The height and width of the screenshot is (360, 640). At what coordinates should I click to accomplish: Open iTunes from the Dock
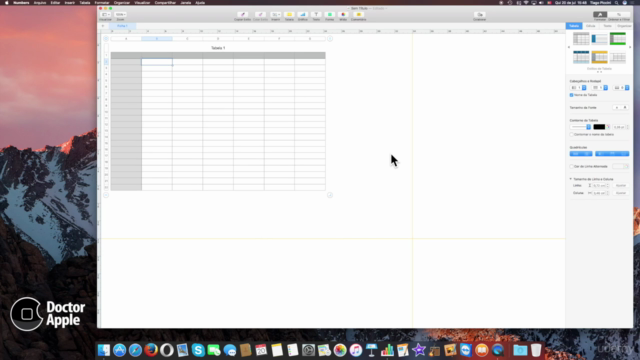(356, 350)
